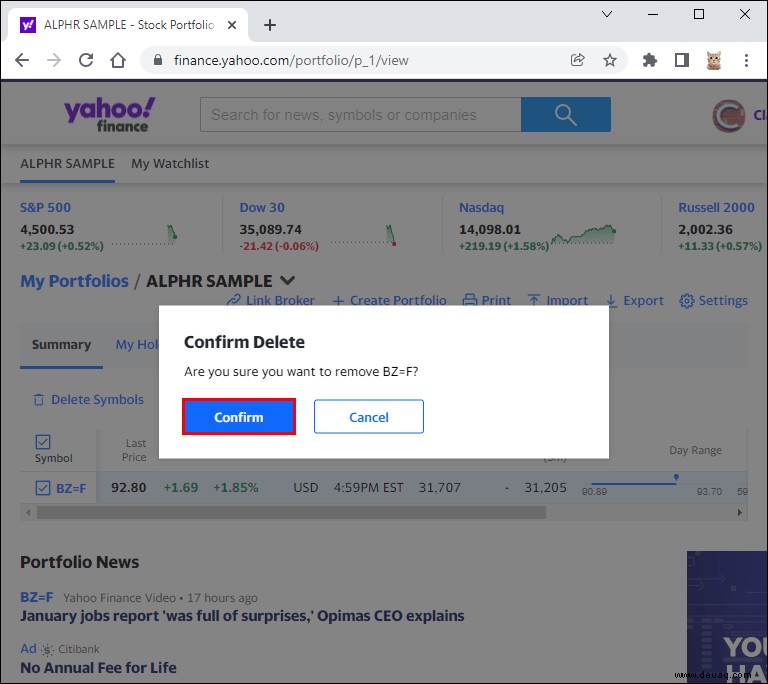Click the BZ=F day range slider indicator
The width and height of the screenshot is (768, 684).
click(x=676, y=477)
